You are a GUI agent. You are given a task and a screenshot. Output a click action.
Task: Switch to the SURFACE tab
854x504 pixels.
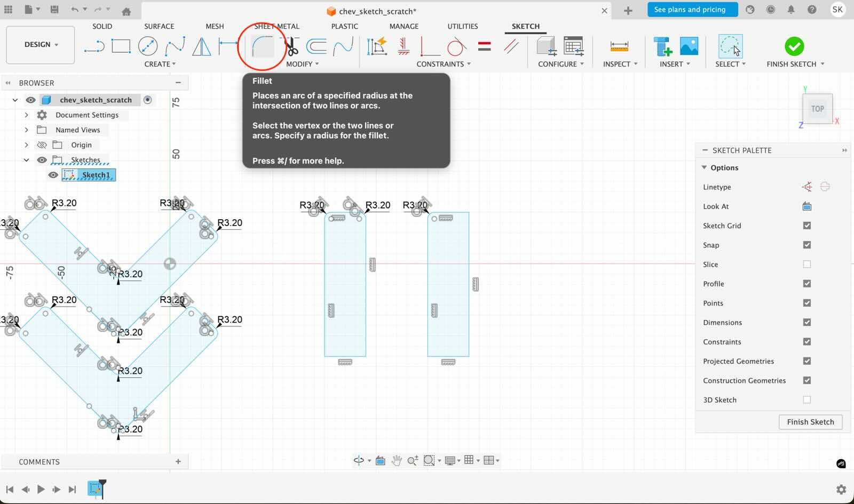(159, 26)
